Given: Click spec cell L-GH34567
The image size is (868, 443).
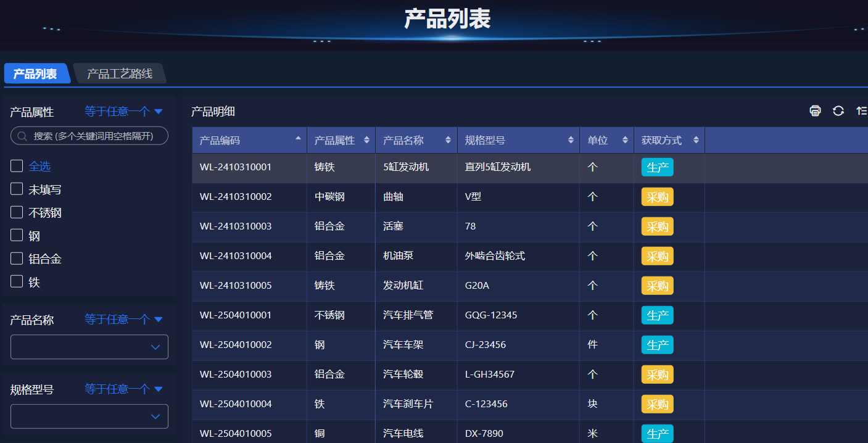Looking at the screenshot, I should click(x=490, y=375).
